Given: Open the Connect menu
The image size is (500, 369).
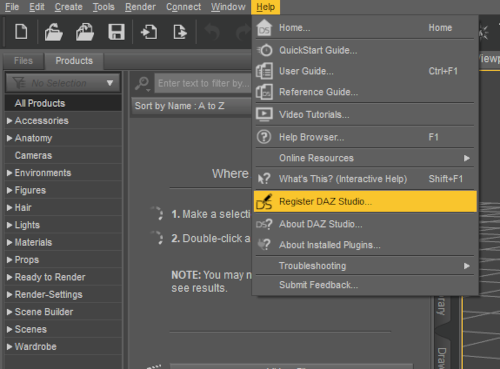Looking at the screenshot, I should 183,7.
